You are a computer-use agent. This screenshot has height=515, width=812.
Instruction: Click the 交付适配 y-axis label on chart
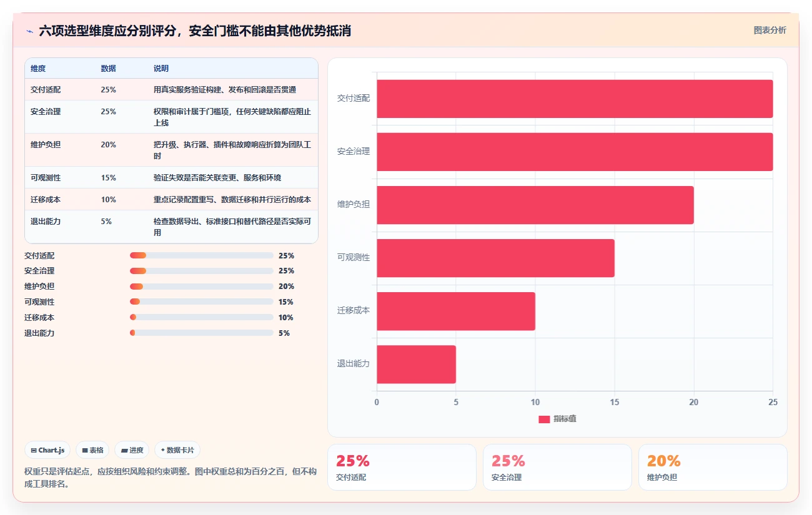click(354, 99)
